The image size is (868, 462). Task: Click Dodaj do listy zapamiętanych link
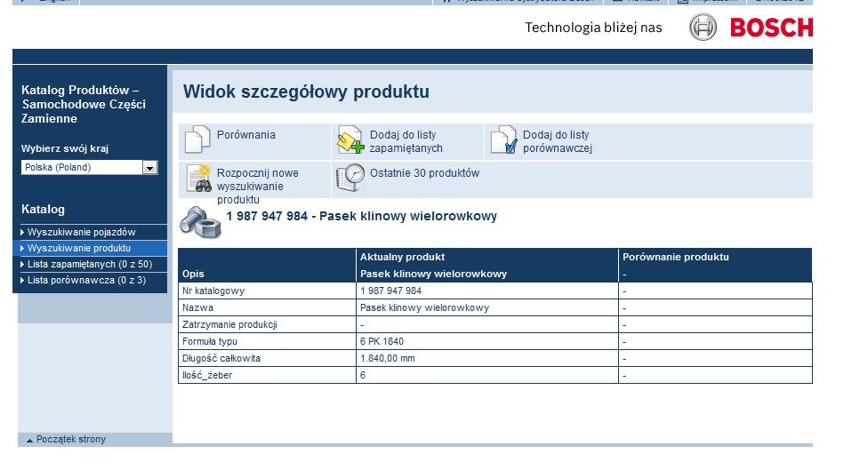(x=406, y=141)
